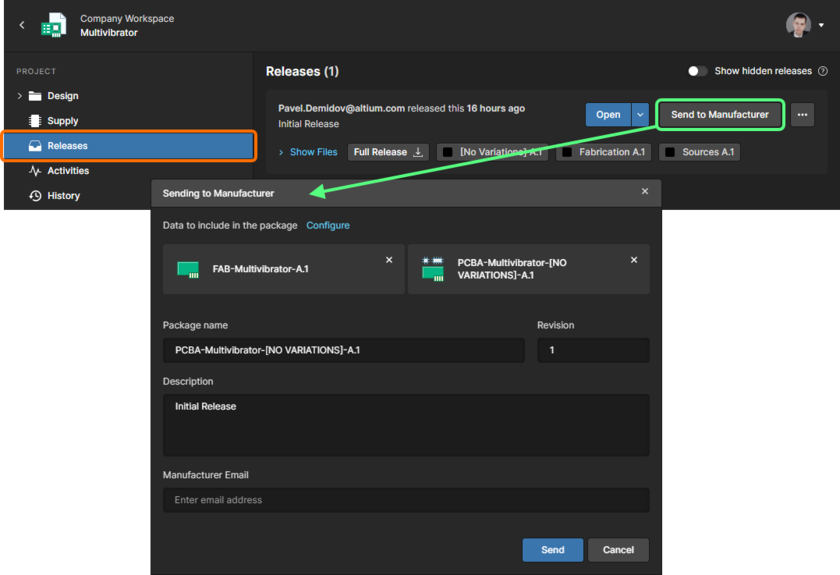Viewport: 840px width, 575px height.
Task: Click the Multivibrator project icon
Action: [54, 25]
